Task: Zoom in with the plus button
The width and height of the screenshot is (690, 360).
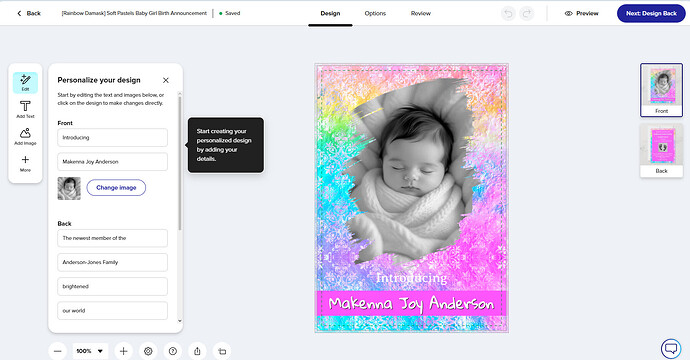Action: 124,351
